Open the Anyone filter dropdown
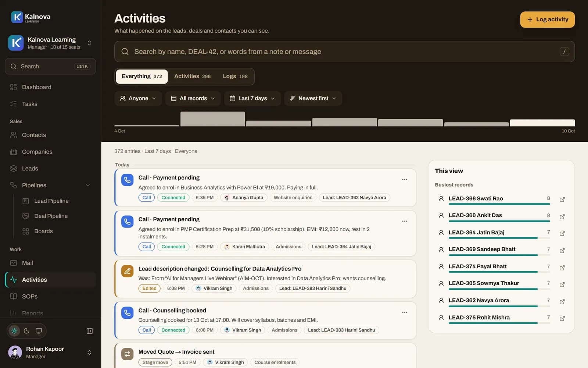 (x=138, y=99)
